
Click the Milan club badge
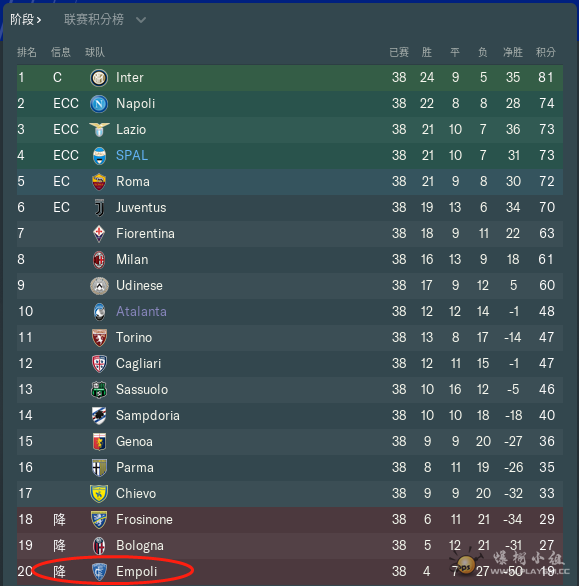click(x=99, y=260)
